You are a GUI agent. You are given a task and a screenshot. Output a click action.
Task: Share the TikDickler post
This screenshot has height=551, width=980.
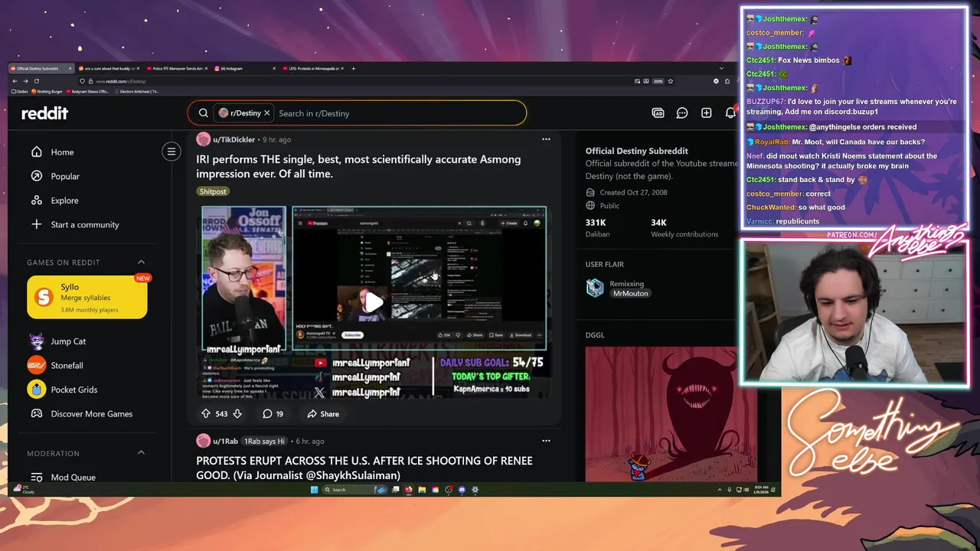[323, 413]
